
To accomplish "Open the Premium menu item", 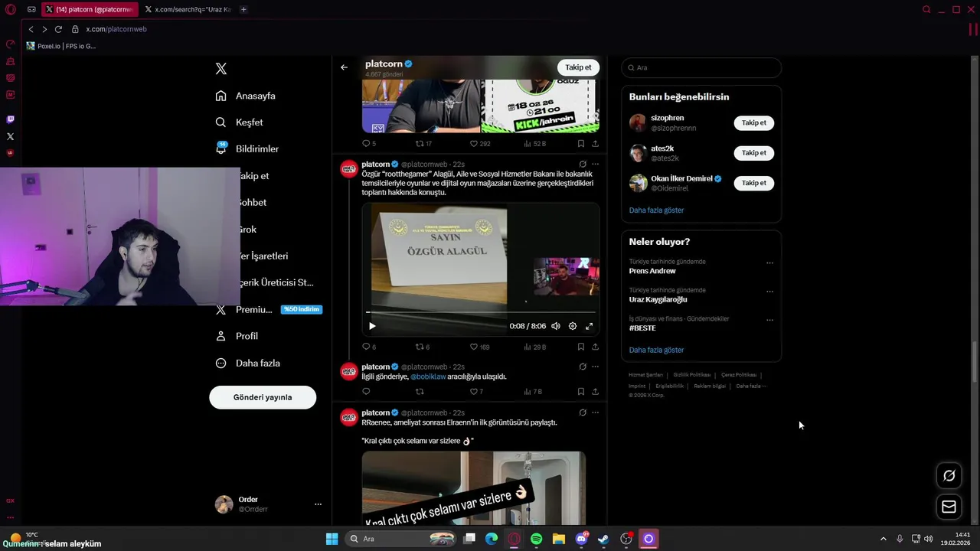I will (x=268, y=309).
